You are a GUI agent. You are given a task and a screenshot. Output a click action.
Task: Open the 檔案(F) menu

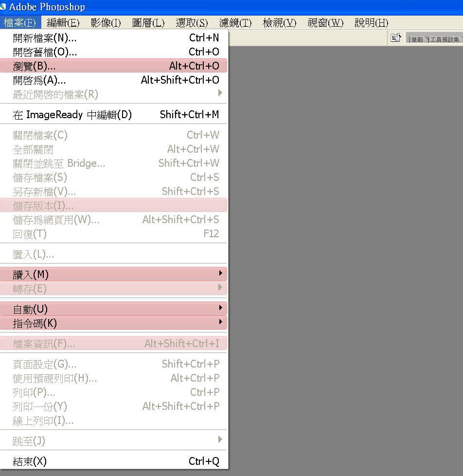20,22
